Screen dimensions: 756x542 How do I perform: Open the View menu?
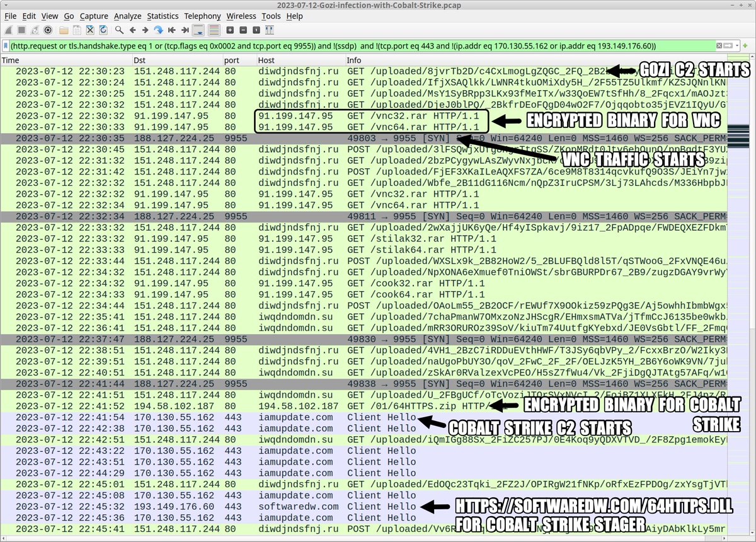tap(50, 16)
